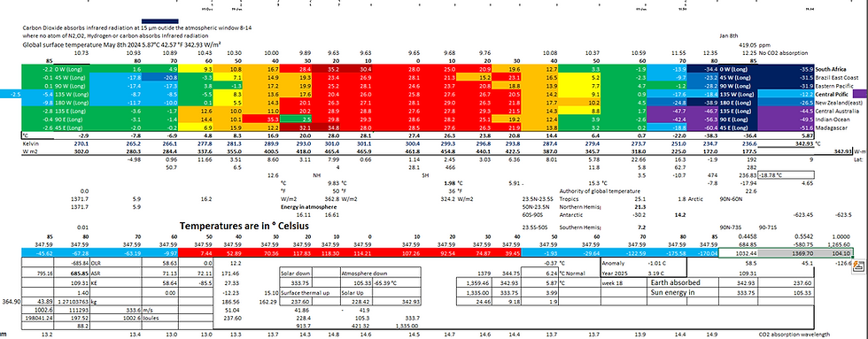Select the light blue '-2.5' cell
Viewport: 868px width, 339px height.
pyautogui.click(x=11, y=95)
